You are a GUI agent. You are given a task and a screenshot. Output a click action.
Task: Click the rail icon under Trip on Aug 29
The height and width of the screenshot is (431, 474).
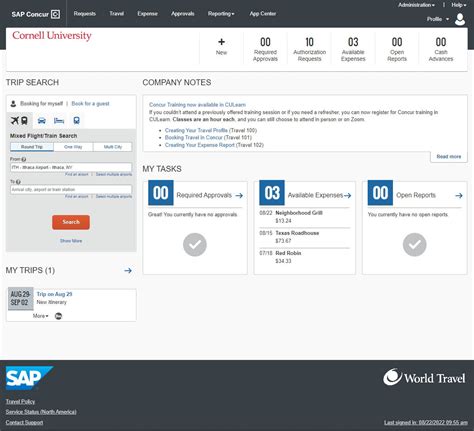point(58,316)
